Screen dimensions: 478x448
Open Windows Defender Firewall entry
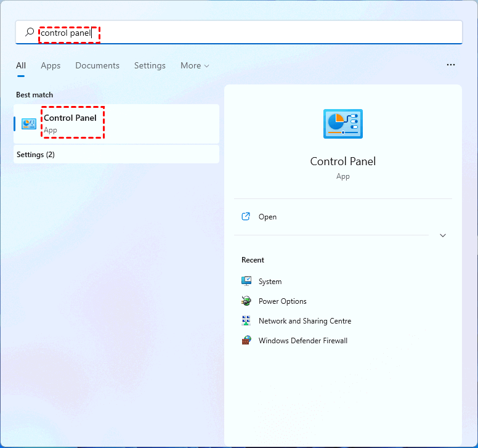(302, 340)
